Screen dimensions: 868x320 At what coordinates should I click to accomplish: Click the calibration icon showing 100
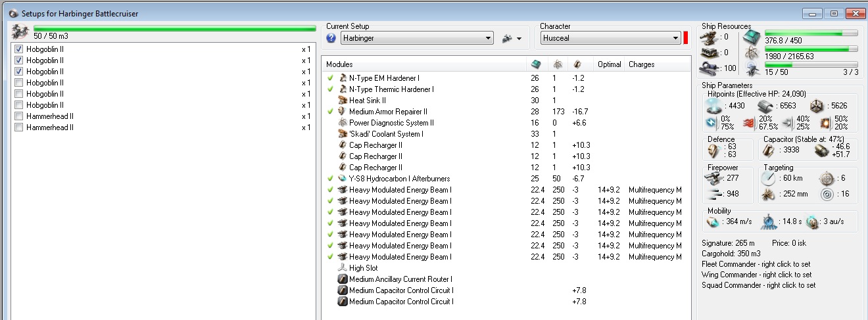click(708, 68)
